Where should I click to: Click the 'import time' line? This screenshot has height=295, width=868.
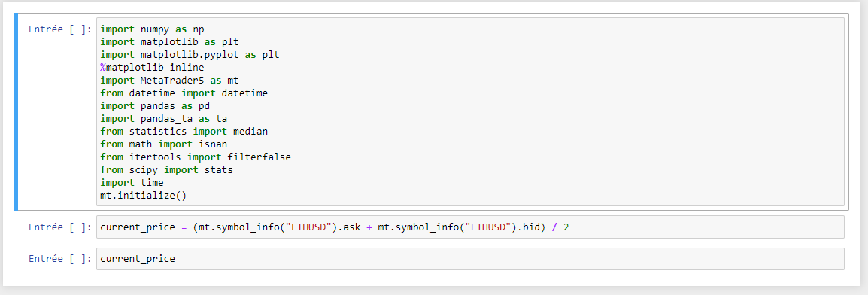tap(132, 183)
